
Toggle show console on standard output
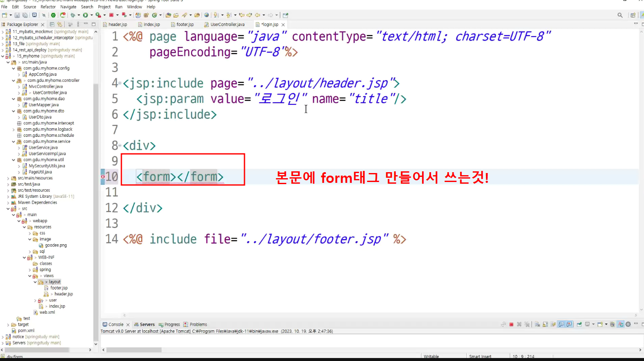[x=561, y=324]
